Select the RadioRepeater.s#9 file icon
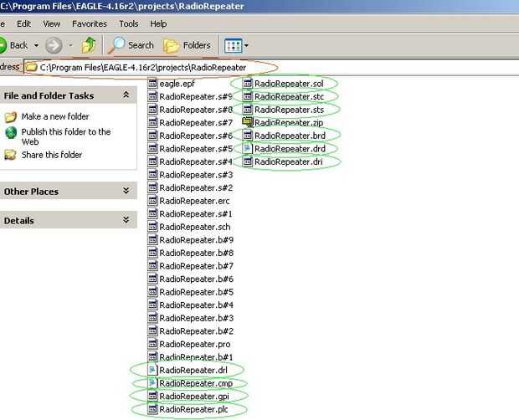Image resolution: width=519 pixels, height=420 pixels. 152,96
